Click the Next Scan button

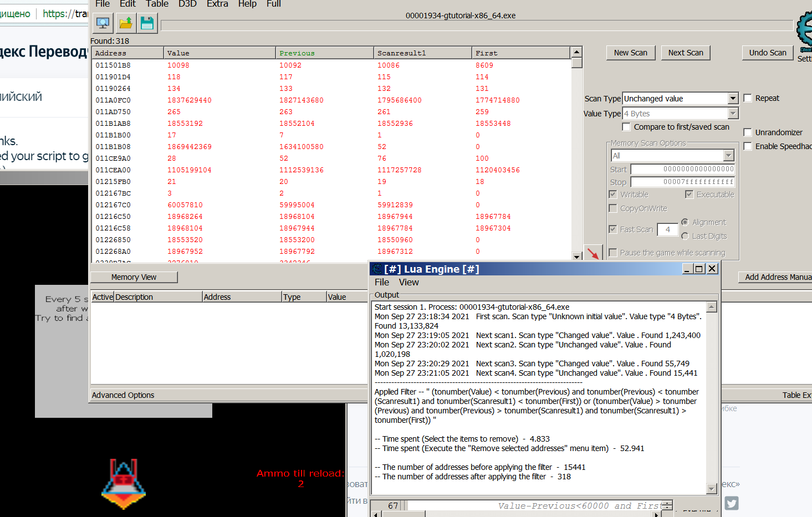[685, 53]
